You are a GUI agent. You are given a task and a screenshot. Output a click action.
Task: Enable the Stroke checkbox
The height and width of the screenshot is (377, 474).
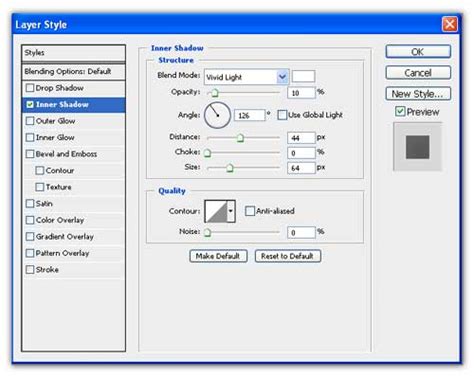[30, 270]
